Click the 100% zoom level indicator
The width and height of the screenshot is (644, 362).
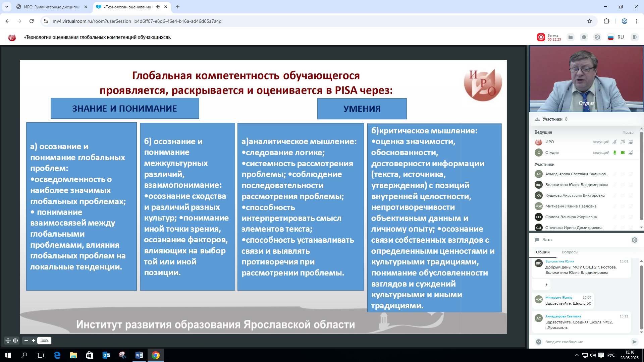[44, 341]
